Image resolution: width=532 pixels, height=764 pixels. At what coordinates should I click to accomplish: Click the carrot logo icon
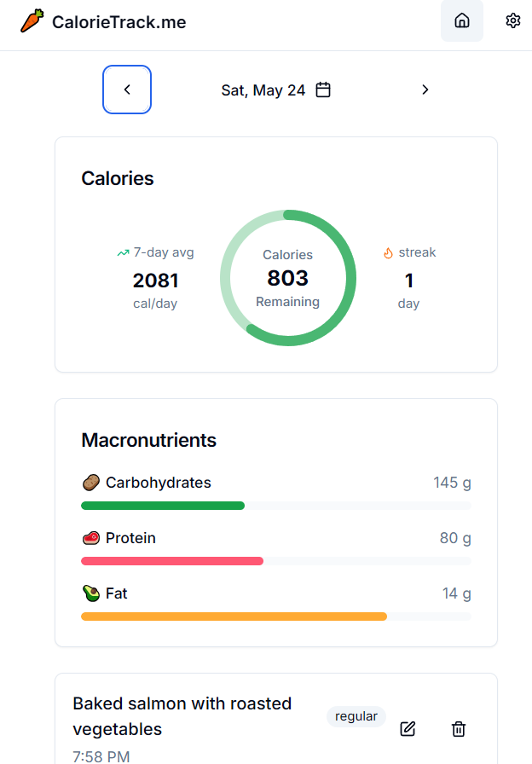click(32, 21)
